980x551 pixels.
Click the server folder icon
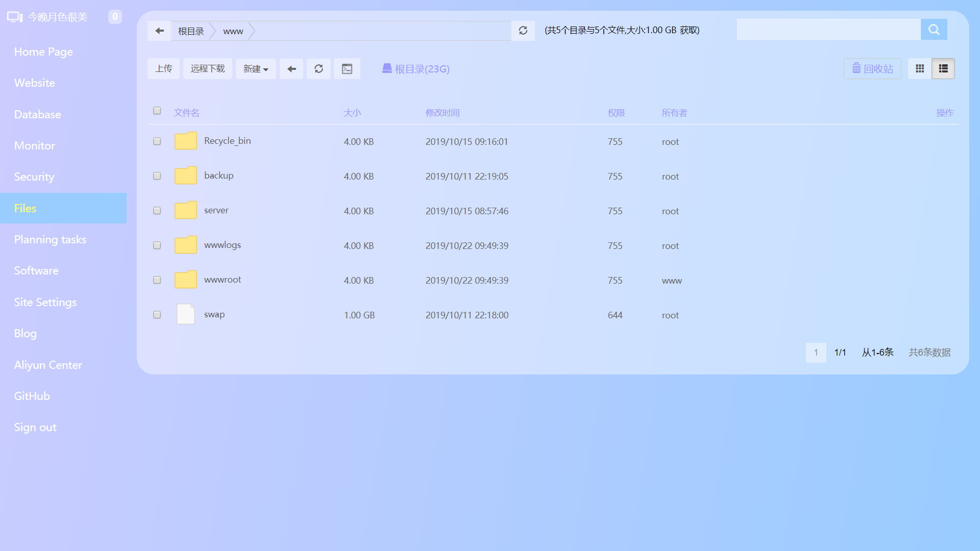click(186, 210)
